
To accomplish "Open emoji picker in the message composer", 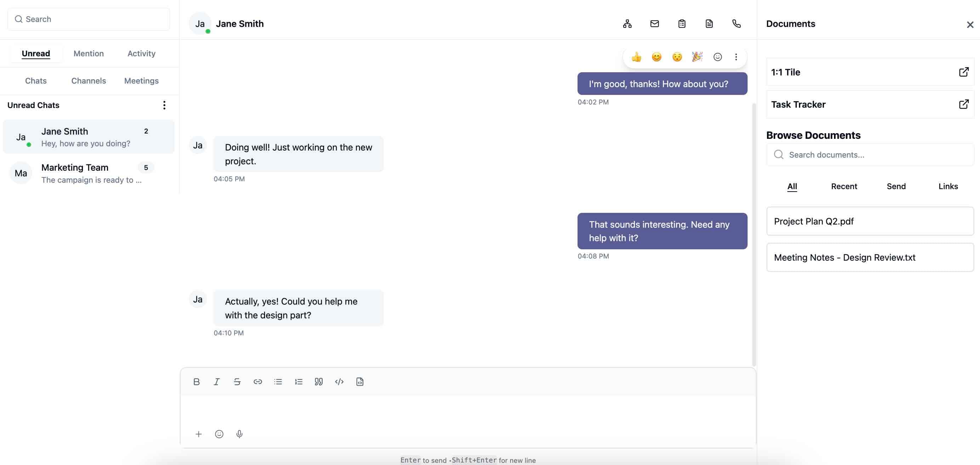I will (219, 434).
